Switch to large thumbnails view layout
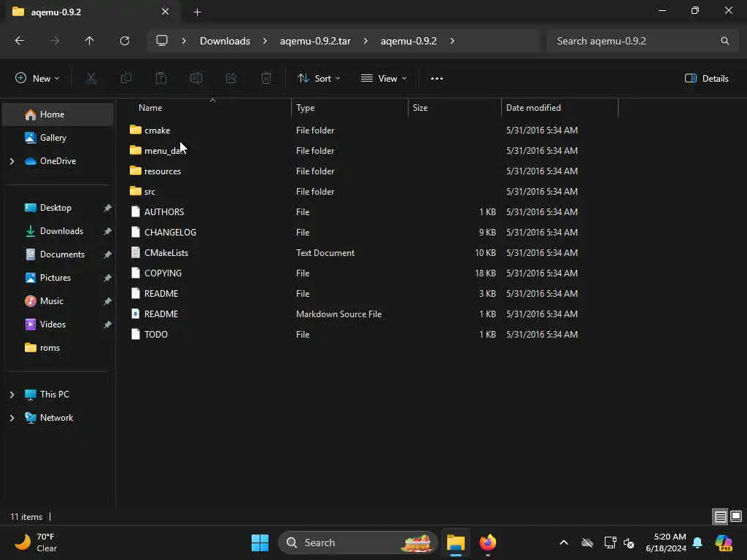 pyautogui.click(x=736, y=516)
